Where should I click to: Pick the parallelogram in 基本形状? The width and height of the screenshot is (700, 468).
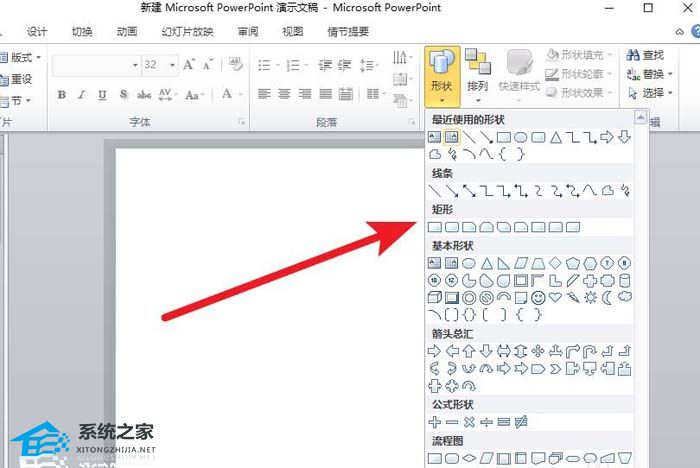pyautogui.click(x=521, y=263)
